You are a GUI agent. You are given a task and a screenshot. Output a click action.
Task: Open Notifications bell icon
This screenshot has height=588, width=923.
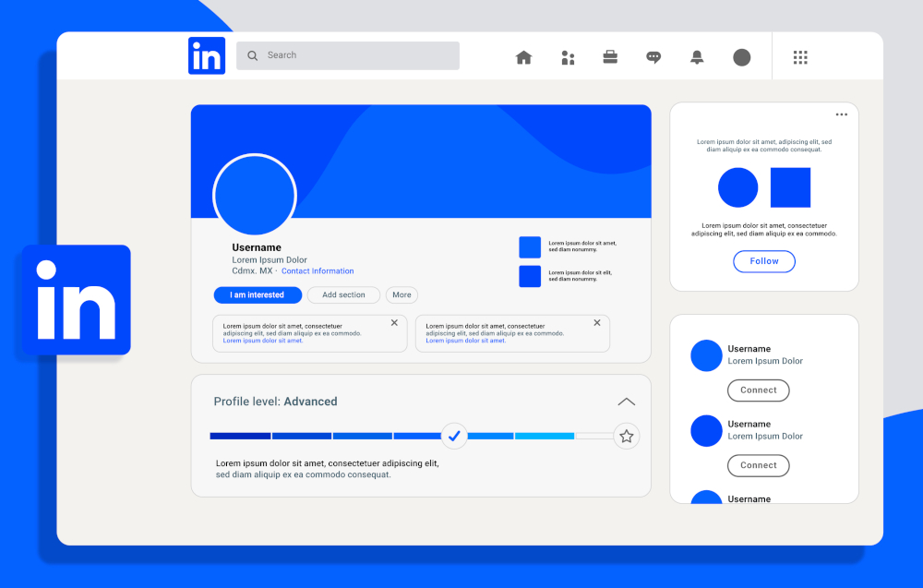click(x=697, y=57)
